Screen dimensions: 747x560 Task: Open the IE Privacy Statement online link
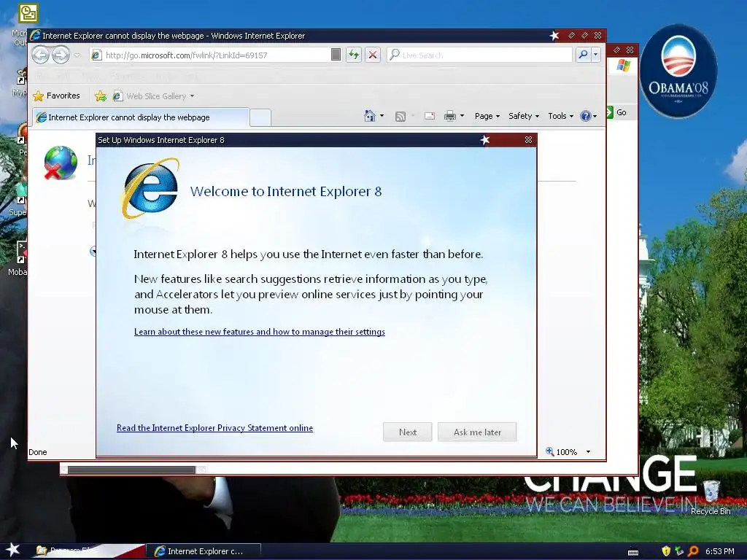click(215, 428)
